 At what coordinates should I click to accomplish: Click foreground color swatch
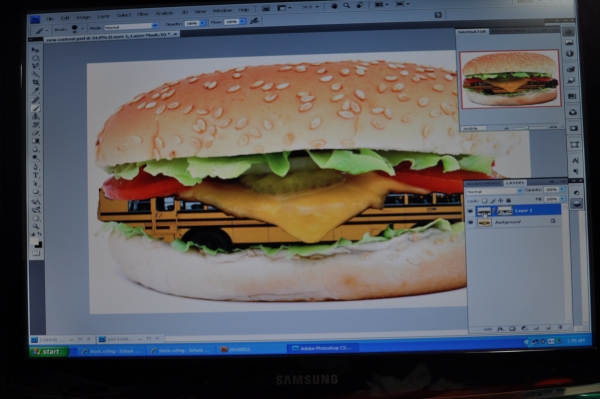(x=34, y=242)
